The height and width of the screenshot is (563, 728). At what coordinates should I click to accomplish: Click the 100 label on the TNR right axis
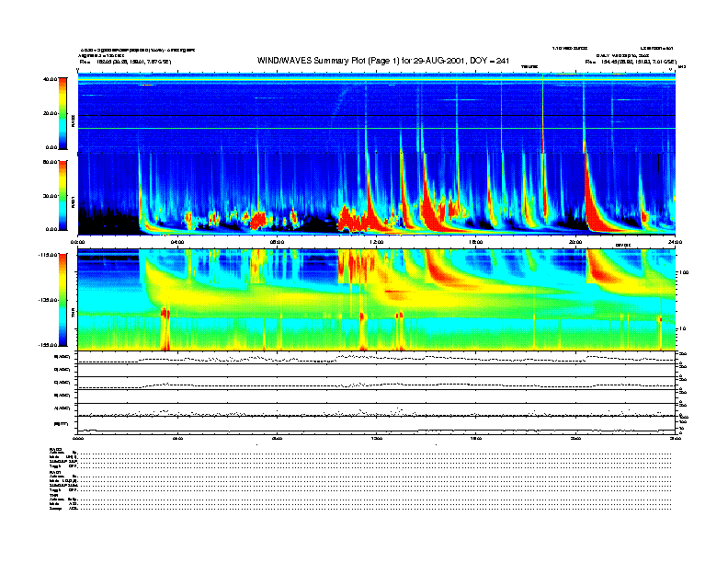click(x=684, y=272)
